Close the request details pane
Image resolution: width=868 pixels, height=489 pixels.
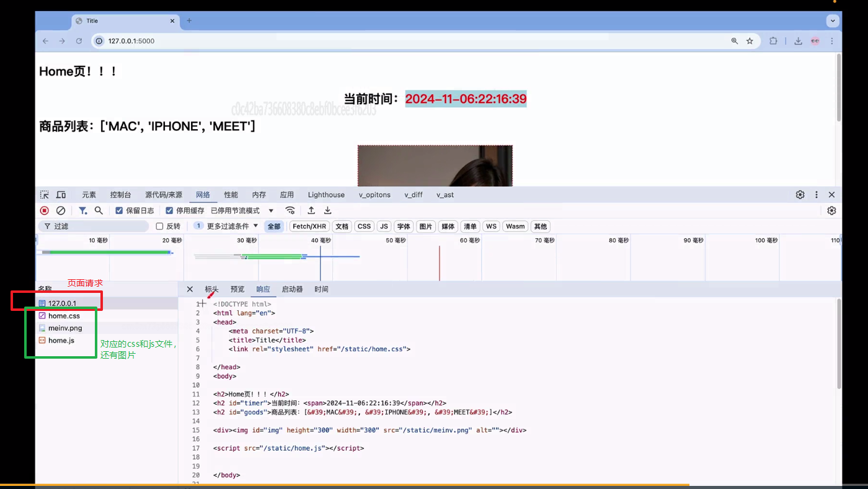[x=190, y=289]
